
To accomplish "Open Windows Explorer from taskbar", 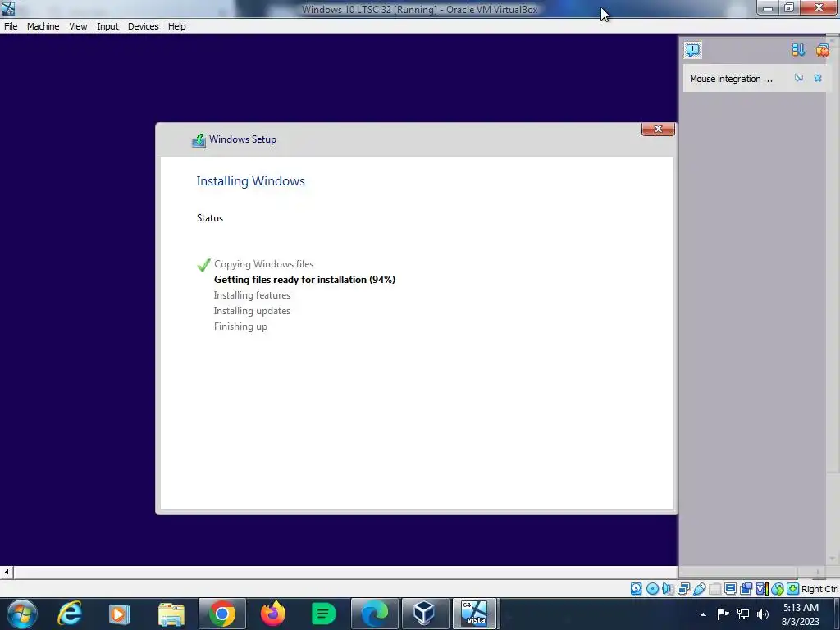I will coord(171,614).
